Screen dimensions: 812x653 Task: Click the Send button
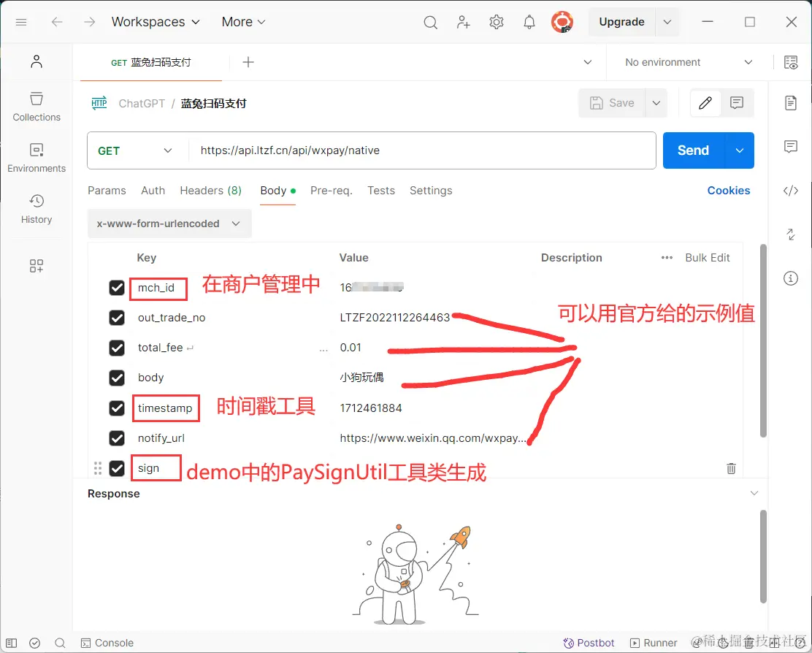[694, 150]
